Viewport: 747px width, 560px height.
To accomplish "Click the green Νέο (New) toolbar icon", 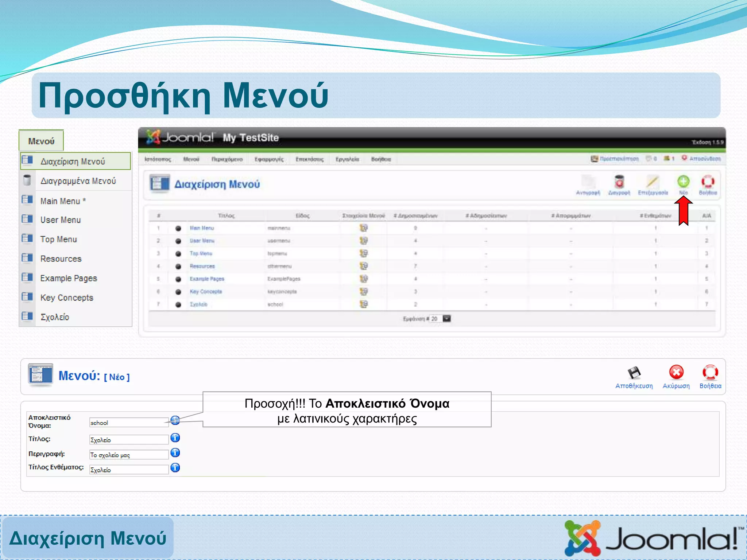I will [x=683, y=182].
